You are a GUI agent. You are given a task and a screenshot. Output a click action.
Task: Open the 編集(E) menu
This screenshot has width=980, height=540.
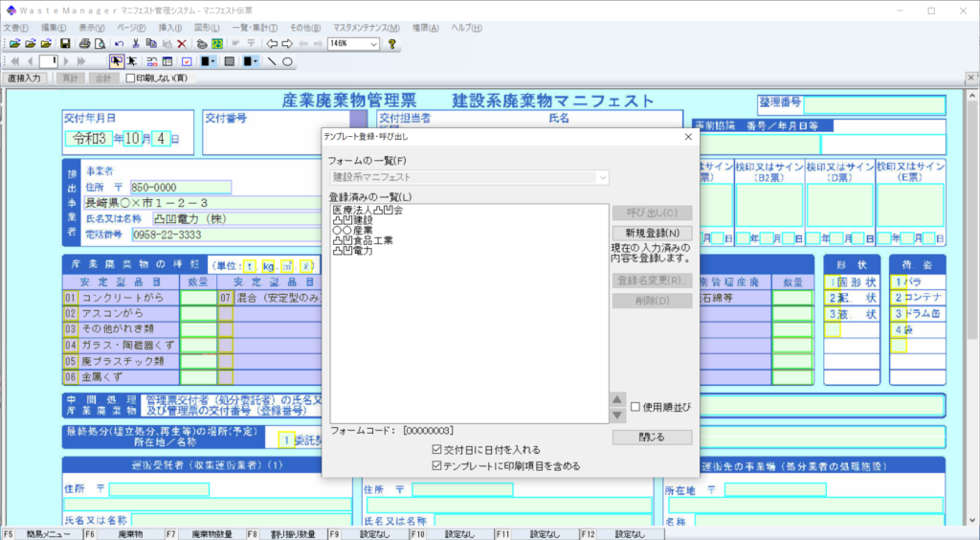pyautogui.click(x=54, y=28)
